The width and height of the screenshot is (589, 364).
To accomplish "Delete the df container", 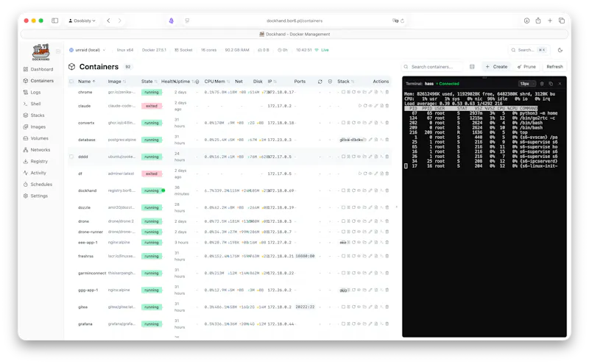I will pos(387,174).
